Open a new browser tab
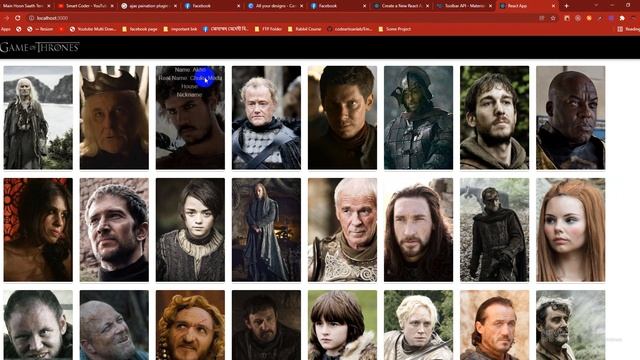This screenshot has width=640, height=360. coord(566,6)
